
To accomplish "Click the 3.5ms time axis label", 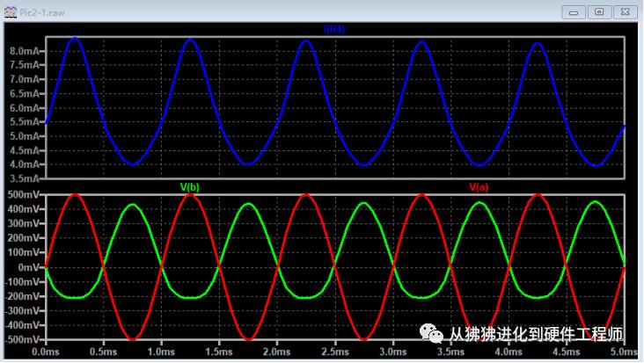I will tap(450, 352).
